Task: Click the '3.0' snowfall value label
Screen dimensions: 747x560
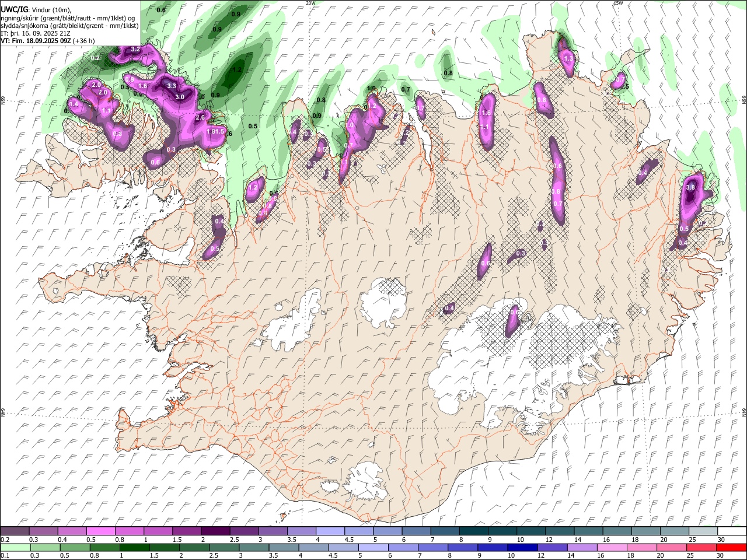Action: click(x=180, y=97)
